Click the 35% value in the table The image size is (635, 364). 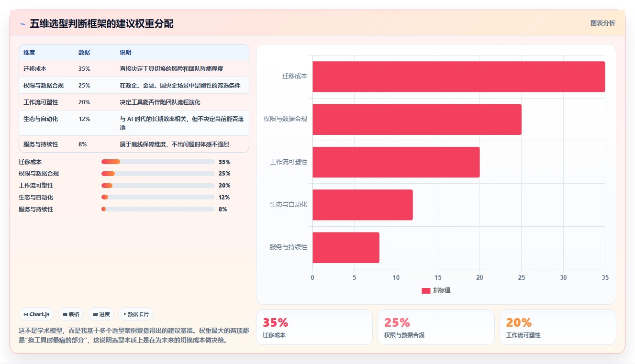84,69
